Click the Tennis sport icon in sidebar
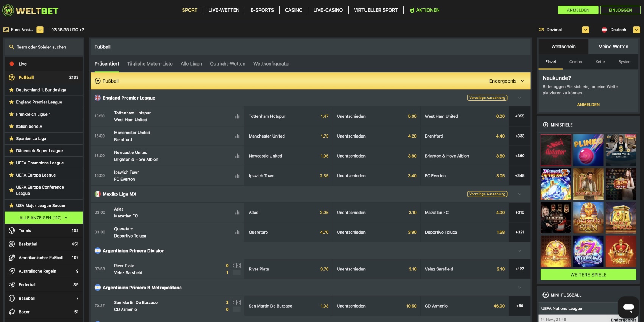The width and height of the screenshot is (644, 322). (12, 231)
